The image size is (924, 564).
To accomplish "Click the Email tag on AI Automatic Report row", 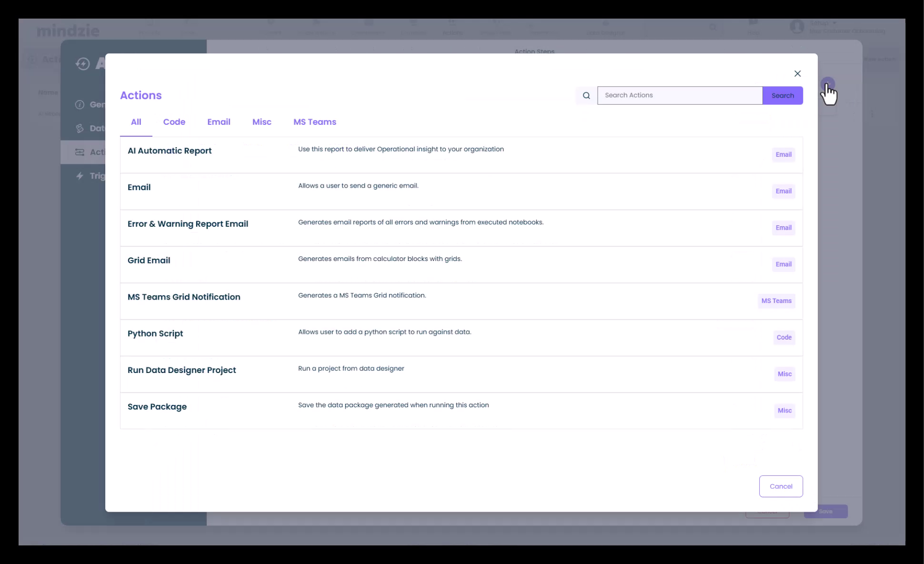I will [x=783, y=155].
